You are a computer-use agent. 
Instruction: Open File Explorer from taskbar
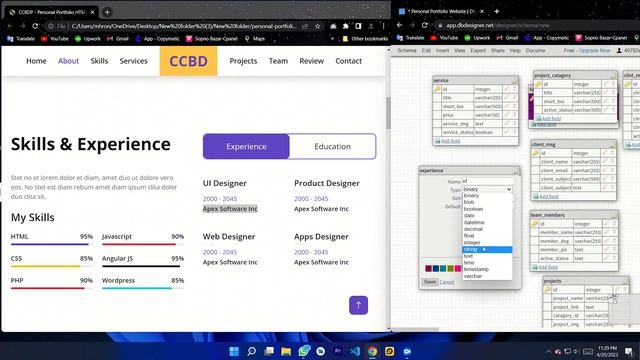286,351
